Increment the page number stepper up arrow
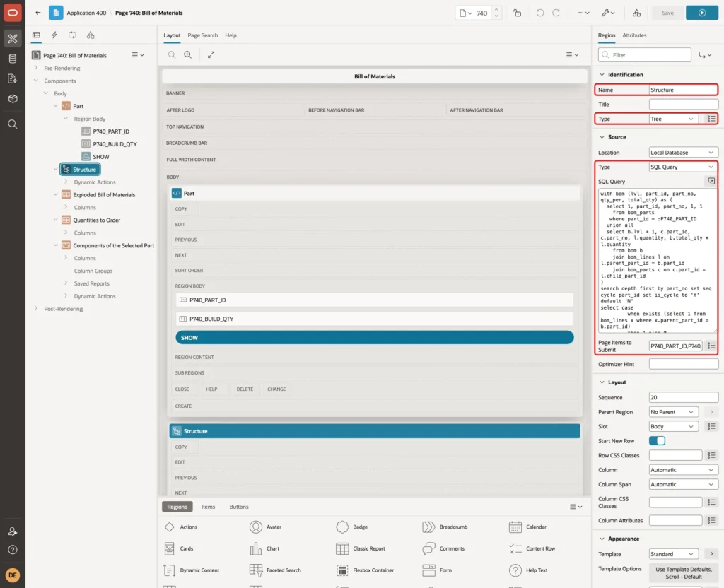Viewport: 724px width, 588px height. coord(496,9)
